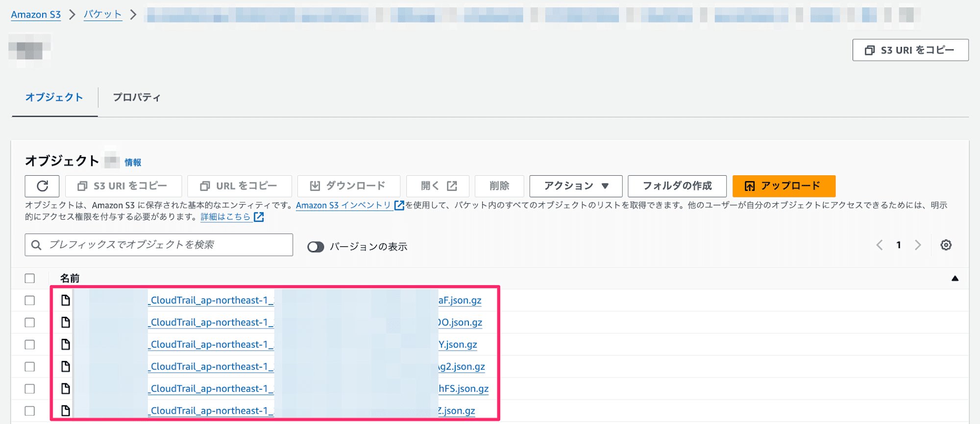Open object ending O.json.gz
980x424 pixels.
click(x=316, y=322)
